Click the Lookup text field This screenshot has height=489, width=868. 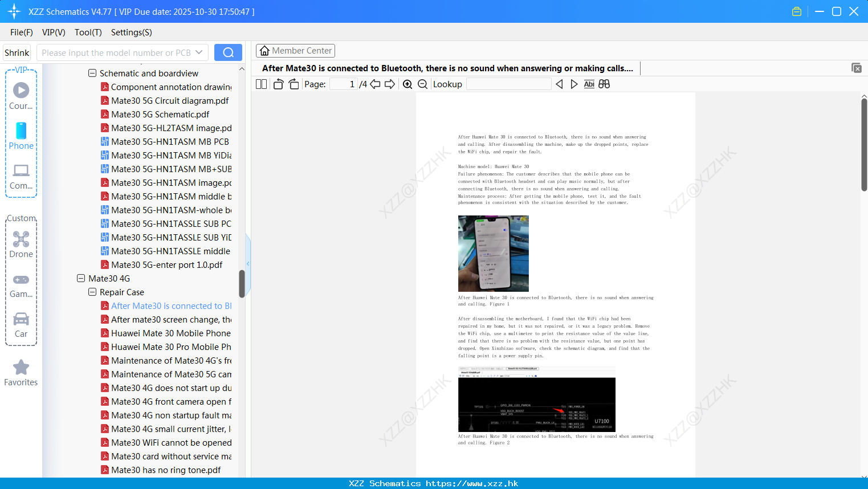pos(509,84)
